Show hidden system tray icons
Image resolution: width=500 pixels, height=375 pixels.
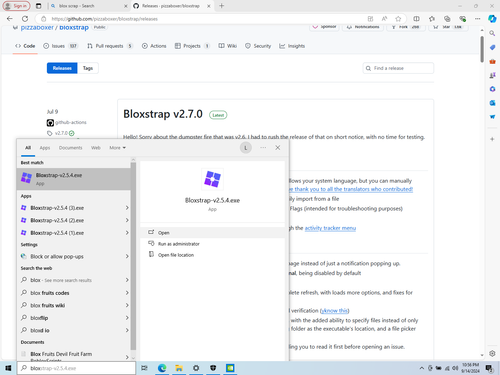pos(422,368)
